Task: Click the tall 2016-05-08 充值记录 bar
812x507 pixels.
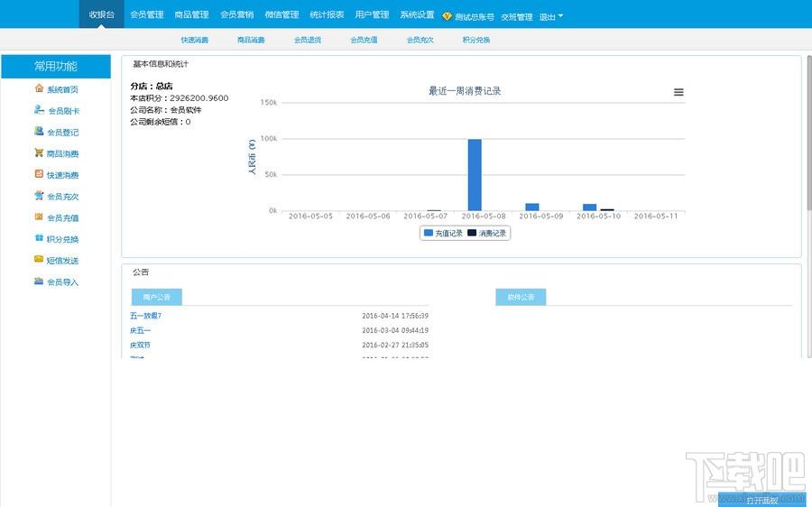Action: [475, 175]
